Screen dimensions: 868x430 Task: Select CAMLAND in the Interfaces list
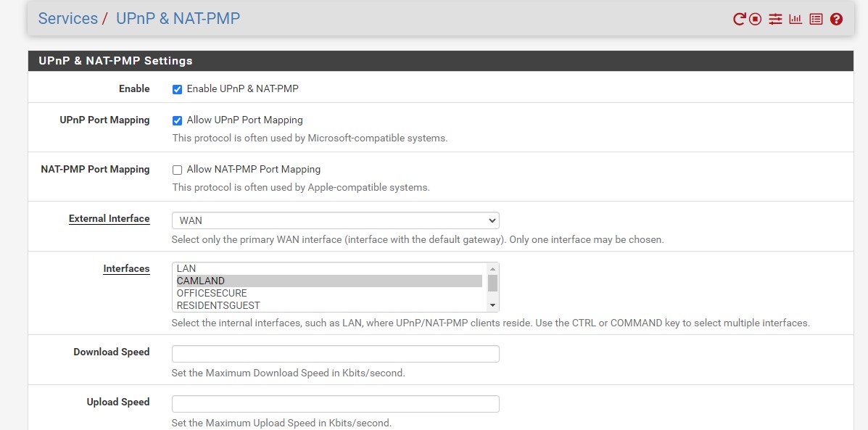coord(329,281)
